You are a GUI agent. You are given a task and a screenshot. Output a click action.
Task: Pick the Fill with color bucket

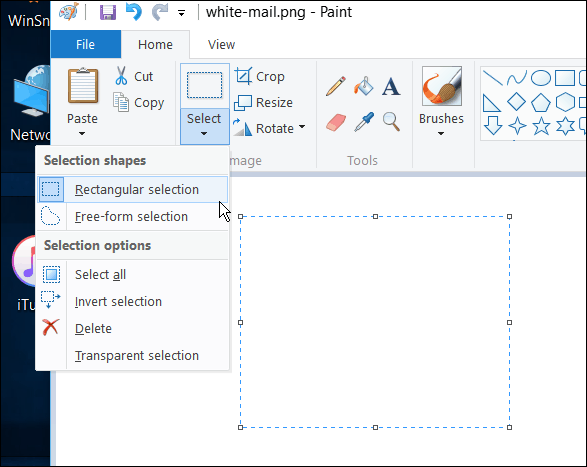(x=364, y=87)
